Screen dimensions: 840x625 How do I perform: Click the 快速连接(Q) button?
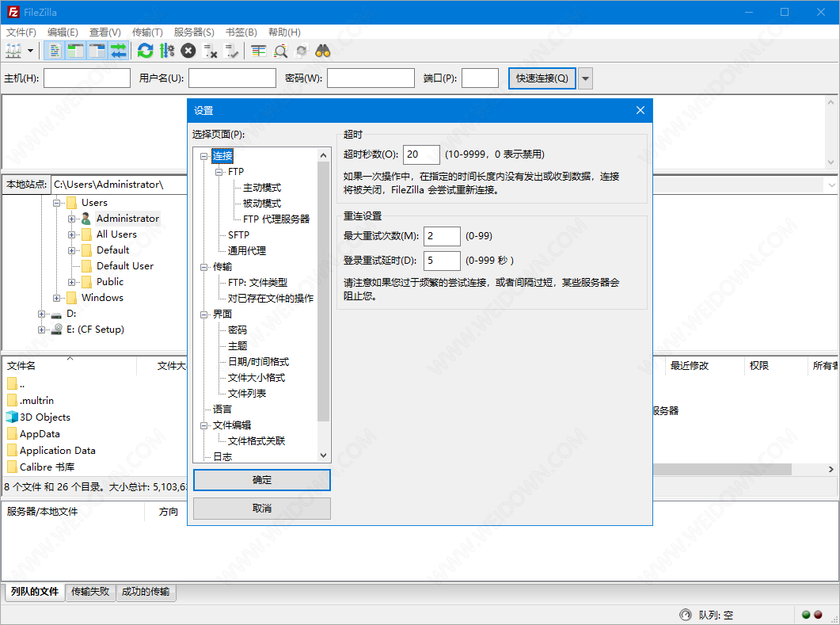click(x=542, y=78)
